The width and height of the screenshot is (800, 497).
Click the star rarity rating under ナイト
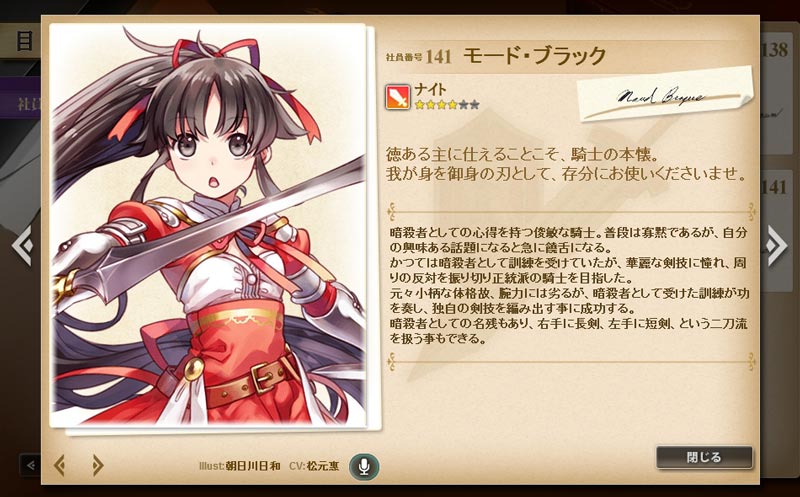447,105
